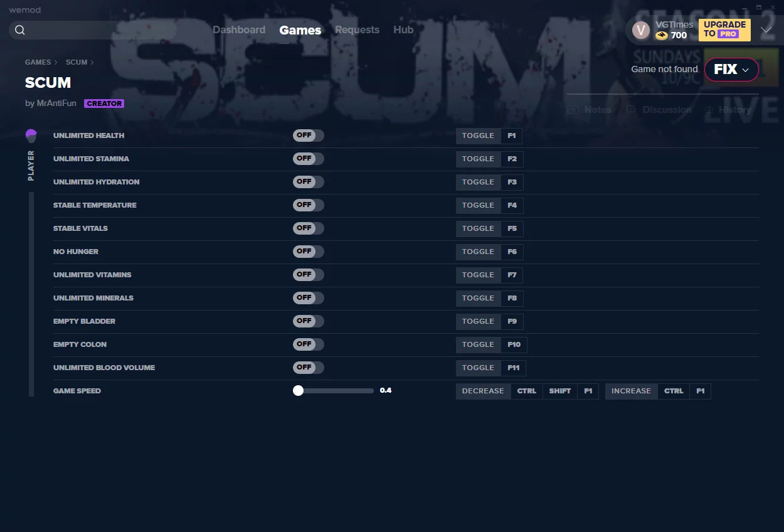Click the F4 hotkey for Stable Temperature
Image resolution: width=784 pixels, height=532 pixels.
pos(512,205)
